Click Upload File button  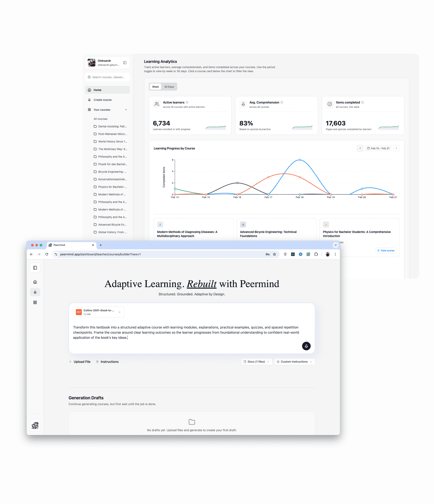coord(80,362)
